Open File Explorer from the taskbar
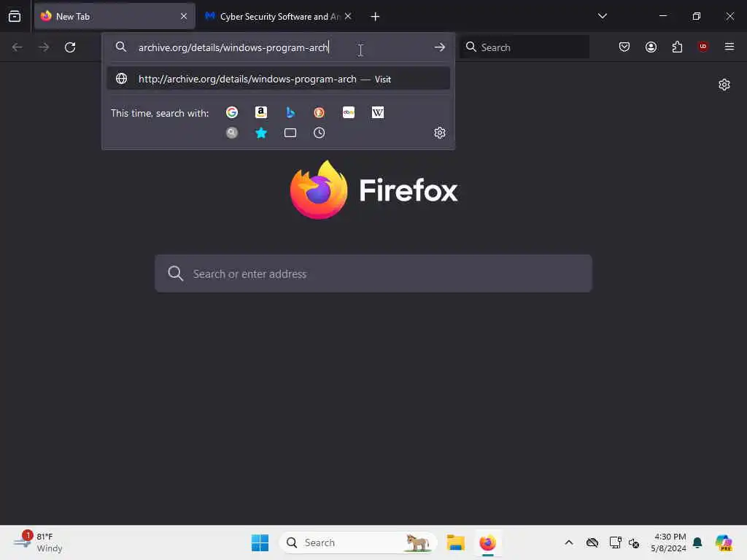The image size is (747, 560). click(x=455, y=542)
